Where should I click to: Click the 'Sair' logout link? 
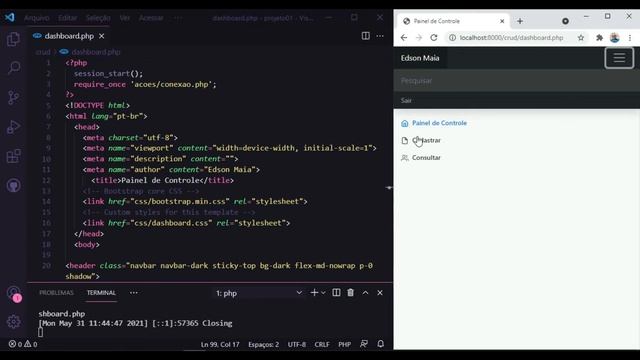(406, 100)
